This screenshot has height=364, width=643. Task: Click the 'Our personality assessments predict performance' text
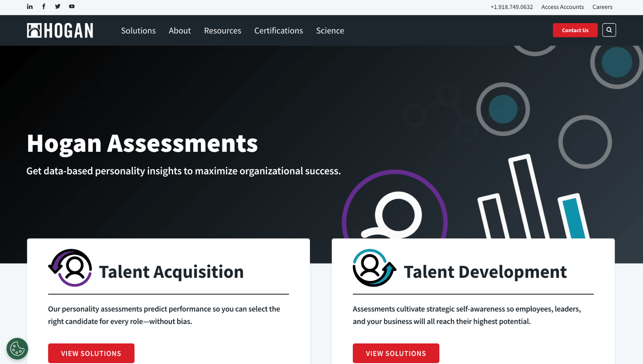tap(164, 315)
